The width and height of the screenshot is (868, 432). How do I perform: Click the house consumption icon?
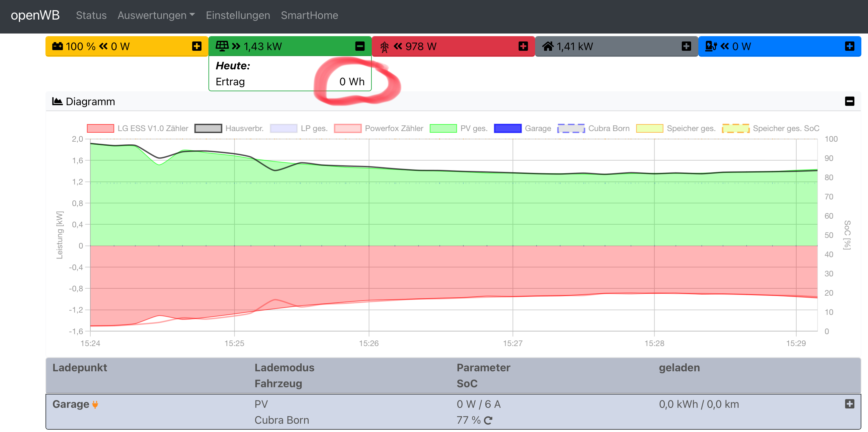[x=548, y=46]
